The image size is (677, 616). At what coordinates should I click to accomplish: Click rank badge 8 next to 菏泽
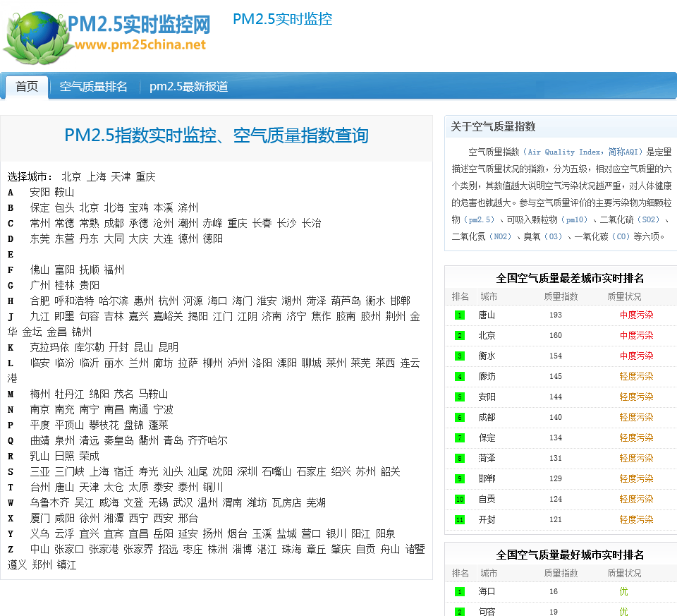[460, 459]
